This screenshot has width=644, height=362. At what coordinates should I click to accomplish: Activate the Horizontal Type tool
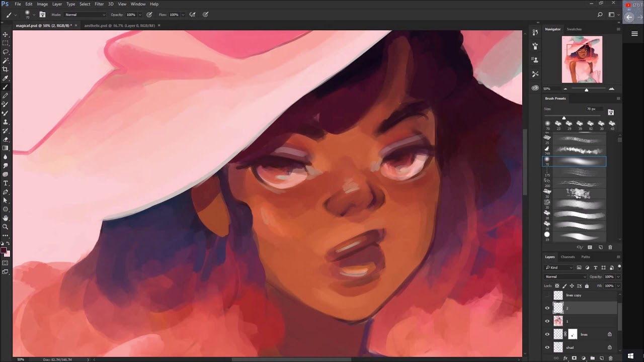click(x=6, y=183)
